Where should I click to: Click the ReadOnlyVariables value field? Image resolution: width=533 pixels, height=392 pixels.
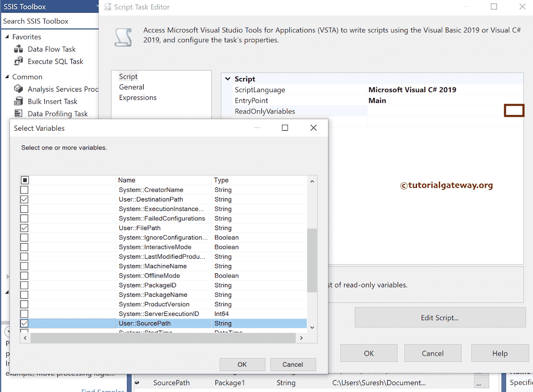[x=435, y=111]
